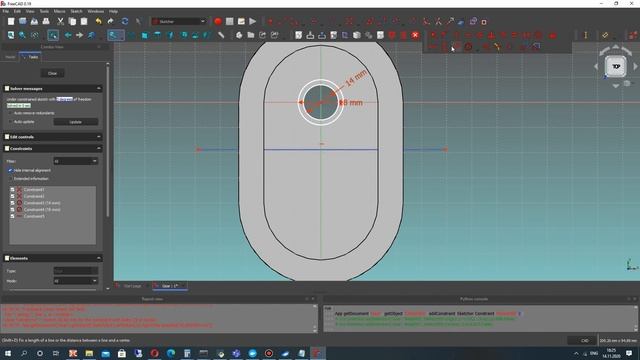The width and height of the screenshot is (640, 360).
Task: Click the Elements Type input field
Action: (76, 271)
